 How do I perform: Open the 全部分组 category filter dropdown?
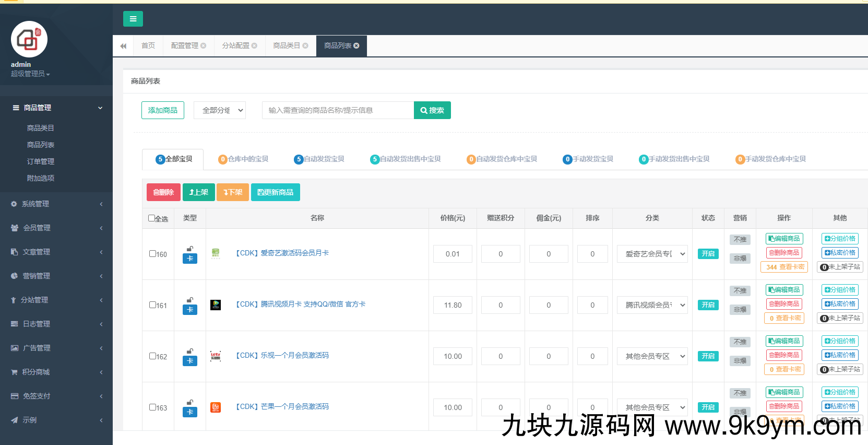tap(220, 110)
